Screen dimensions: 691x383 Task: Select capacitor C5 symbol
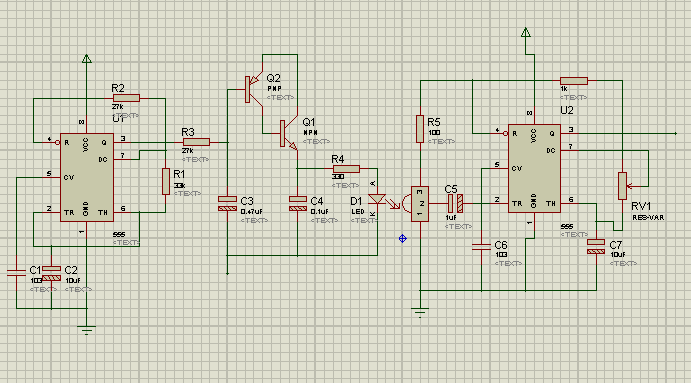[455, 204]
